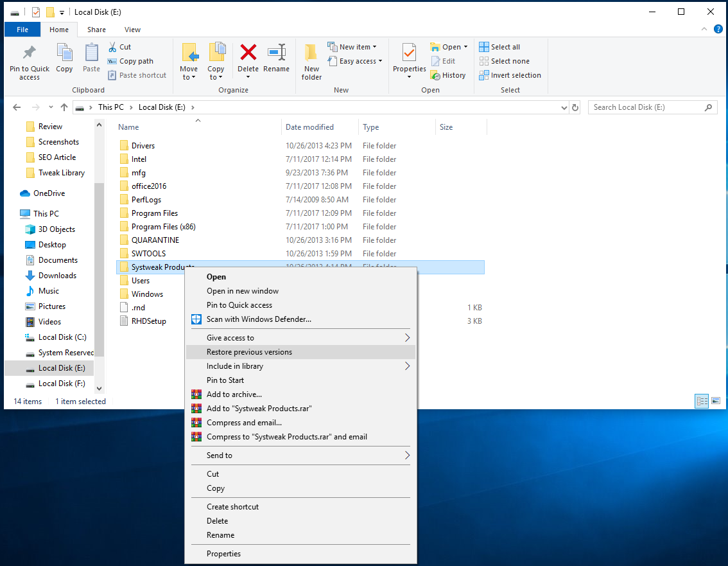
Task: Click Invert selection in the ribbon
Action: tap(510, 75)
